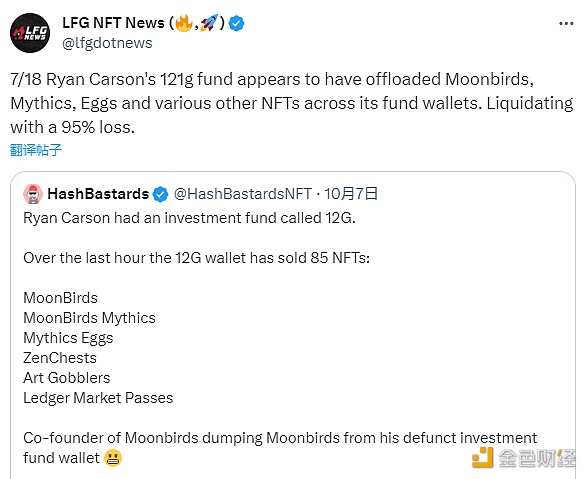
Task: Click the 'Art Gobblers' list line
Action: tap(67, 378)
